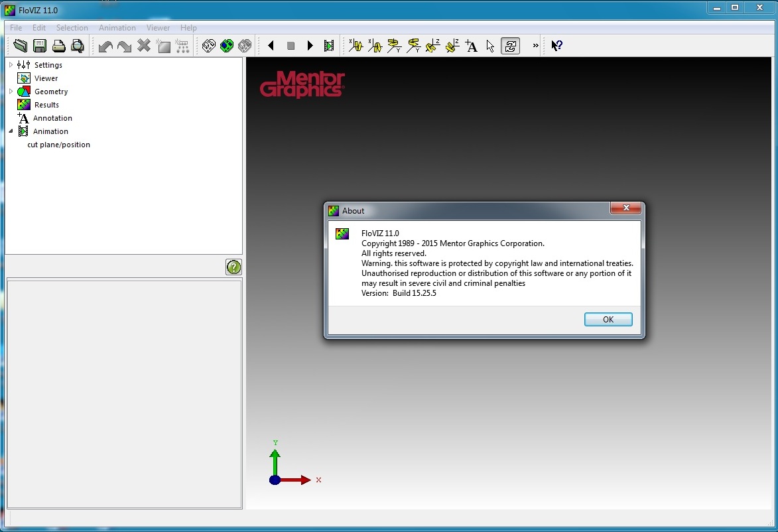Image resolution: width=778 pixels, height=532 pixels.
Task: Click the About dialog title bar
Action: (x=469, y=211)
